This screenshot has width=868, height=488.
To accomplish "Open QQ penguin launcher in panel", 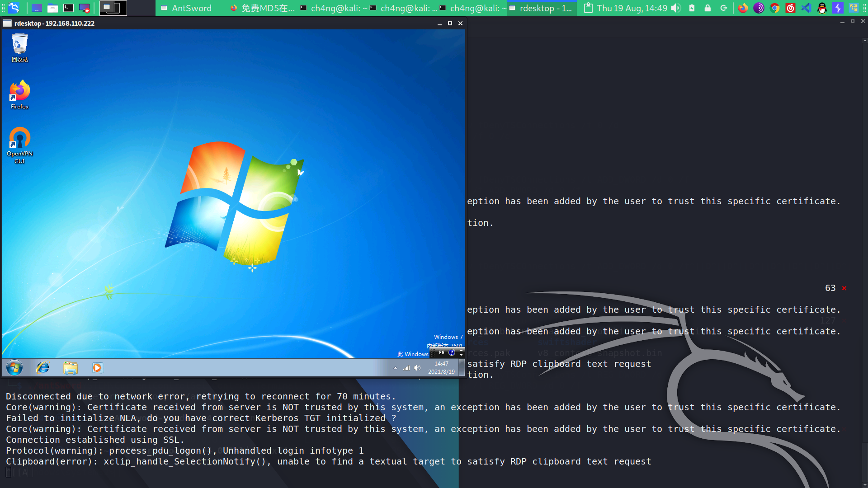I will point(822,8).
